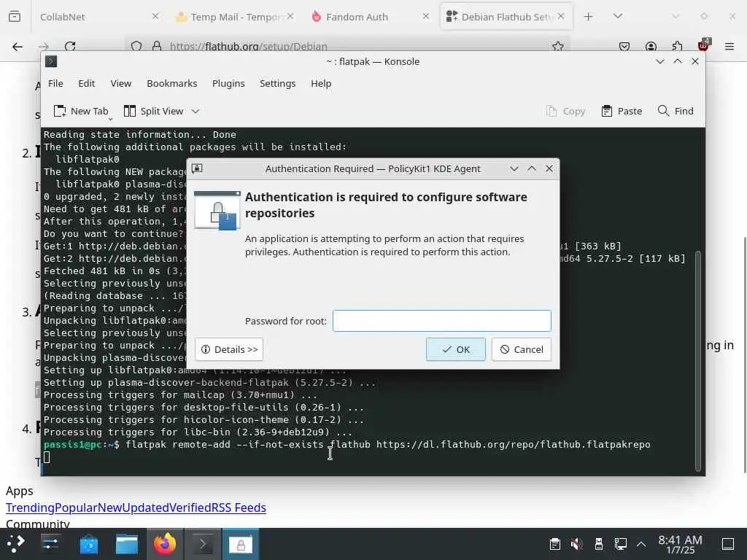Click the Firefox view icon at top-left
The height and width of the screenshot is (560, 747).
(x=15, y=17)
